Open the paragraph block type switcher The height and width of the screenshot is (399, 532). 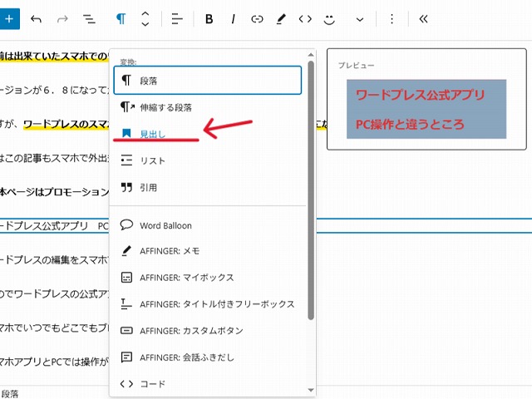tap(121, 18)
